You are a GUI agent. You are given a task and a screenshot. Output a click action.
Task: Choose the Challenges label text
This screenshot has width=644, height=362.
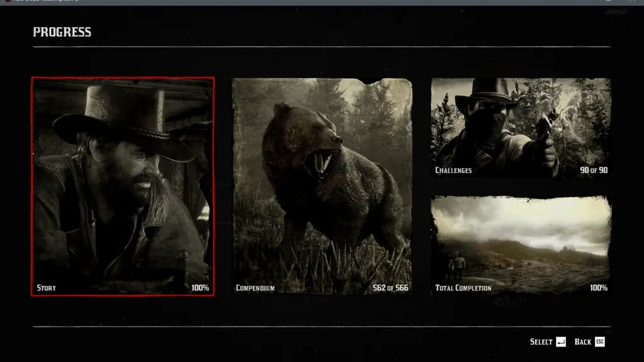pyautogui.click(x=453, y=170)
